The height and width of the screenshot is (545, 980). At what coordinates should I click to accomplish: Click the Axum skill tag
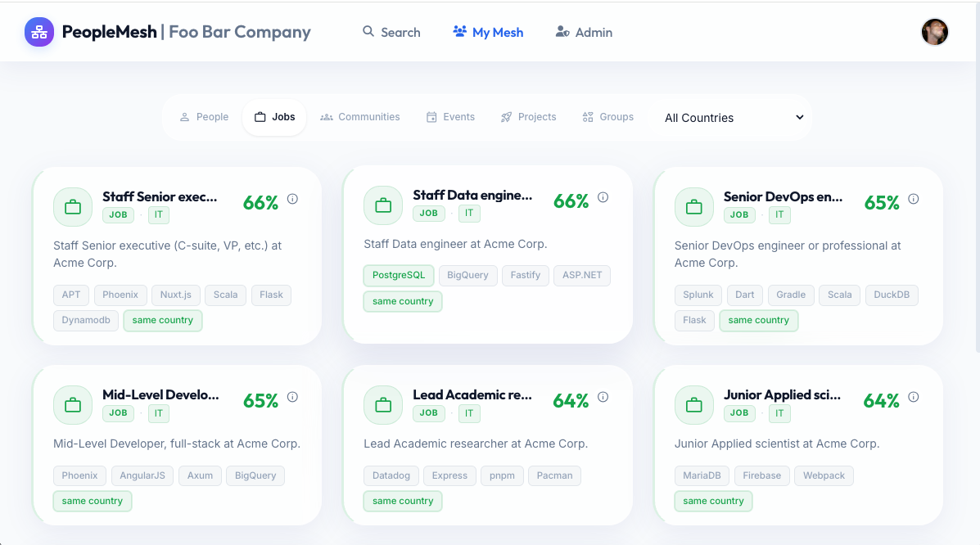(x=200, y=475)
